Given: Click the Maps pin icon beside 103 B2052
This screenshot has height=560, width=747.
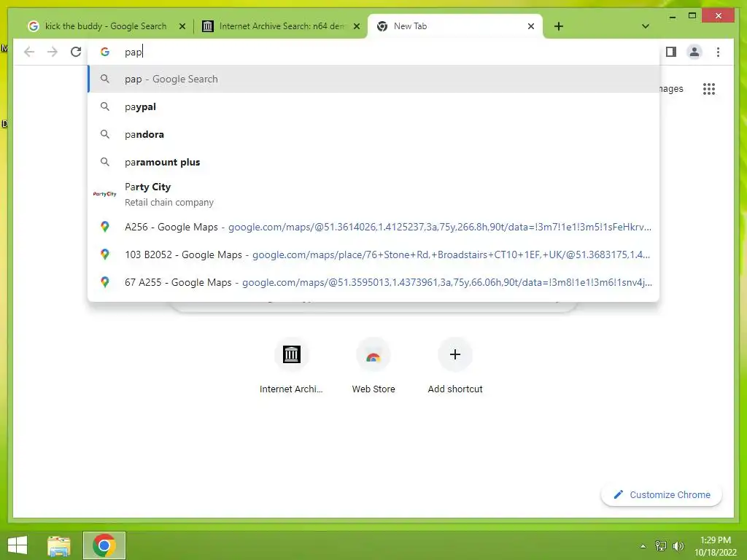Looking at the screenshot, I should (x=105, y=254).
